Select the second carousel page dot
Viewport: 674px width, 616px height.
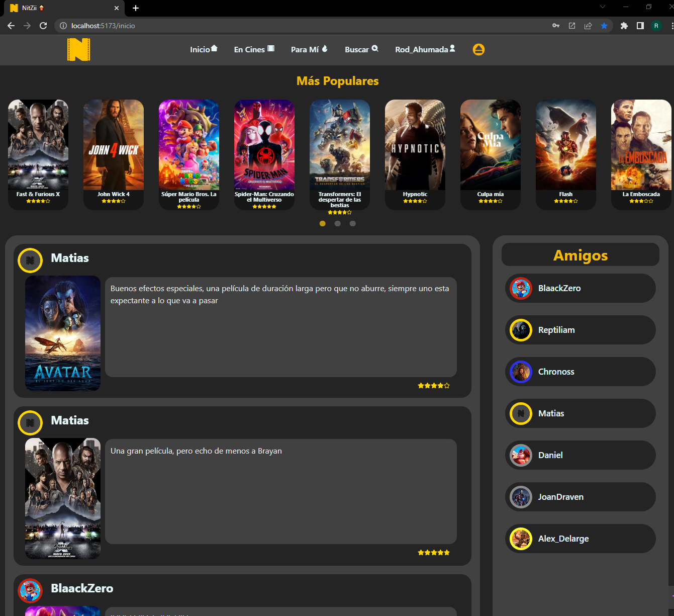(x=338, y=224)
